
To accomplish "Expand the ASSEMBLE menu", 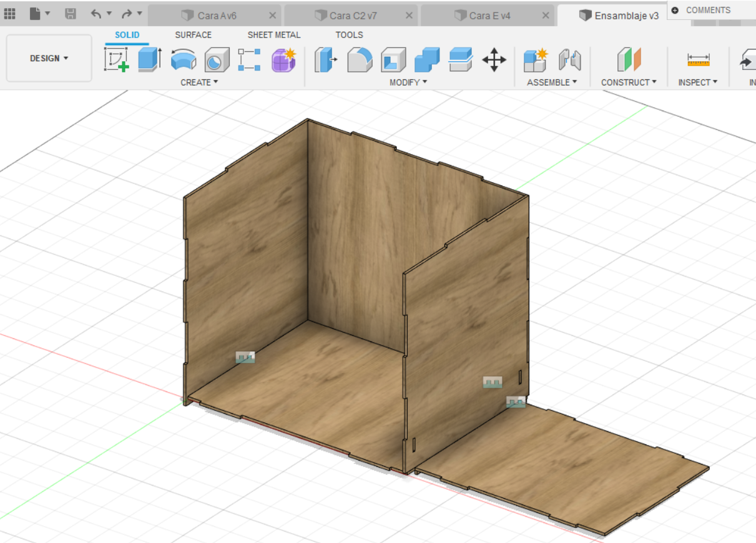I will 552,82.
